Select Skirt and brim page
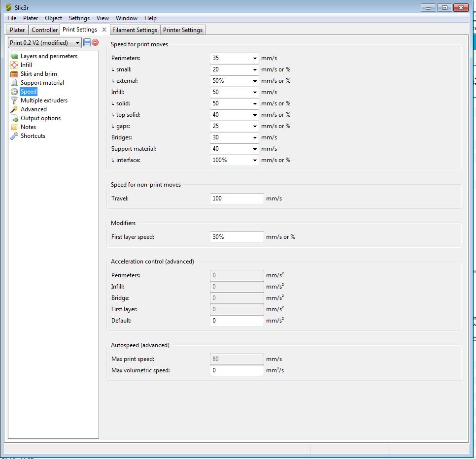 tap(39, 74)
